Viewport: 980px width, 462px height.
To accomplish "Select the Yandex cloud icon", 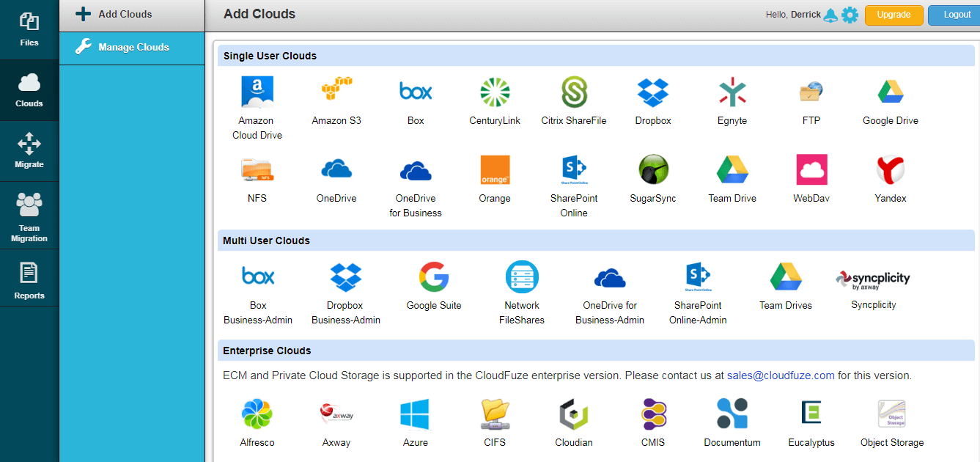I will click(x=891, y=169).
